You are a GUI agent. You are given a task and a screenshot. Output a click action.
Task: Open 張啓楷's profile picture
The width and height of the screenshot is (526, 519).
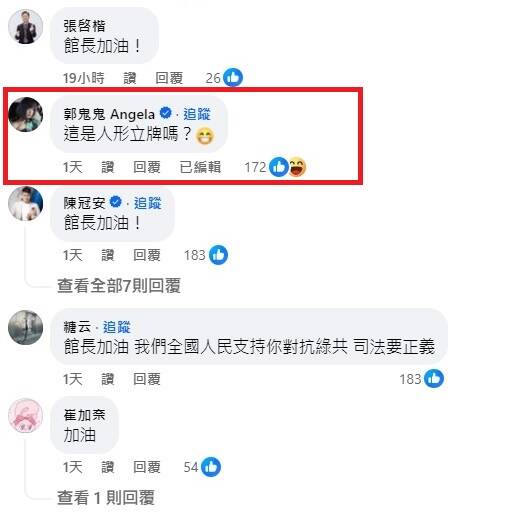pos(25,27)
